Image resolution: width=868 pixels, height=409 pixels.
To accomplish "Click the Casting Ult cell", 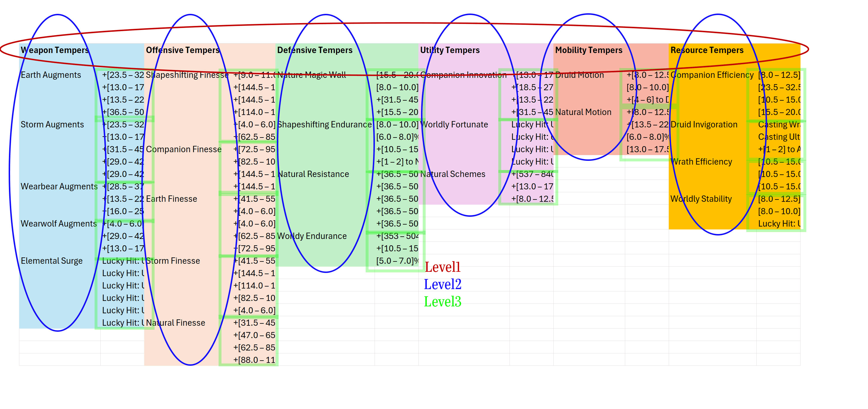I will [x=778, y=137].
